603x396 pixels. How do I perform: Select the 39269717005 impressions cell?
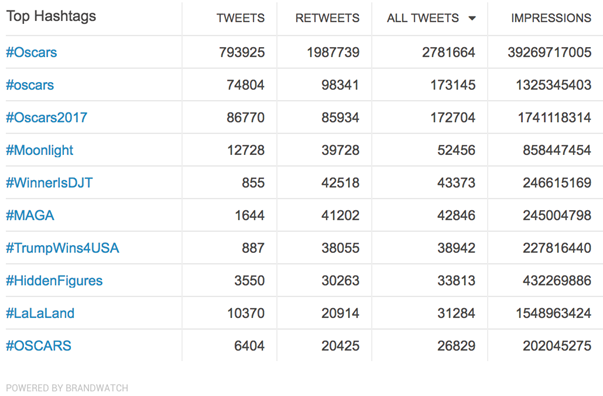coord(550,52)
